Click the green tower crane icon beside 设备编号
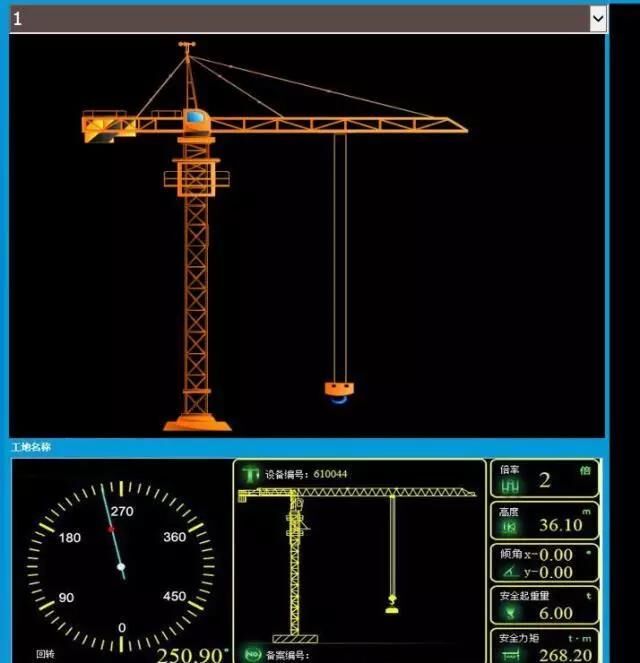The height and width of the screenshot is (663, 640). tap(250, 473)
